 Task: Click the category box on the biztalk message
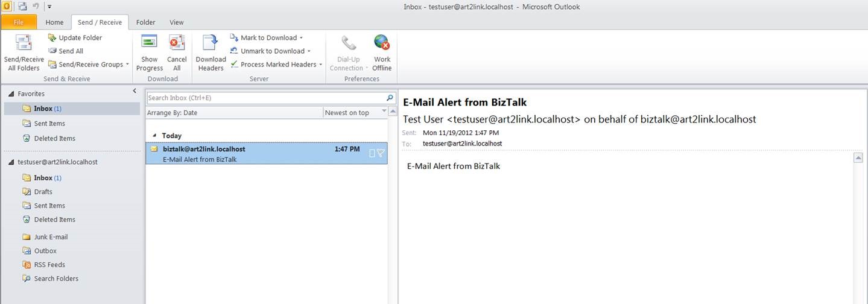pyautogui.click(x=372, y=153)
